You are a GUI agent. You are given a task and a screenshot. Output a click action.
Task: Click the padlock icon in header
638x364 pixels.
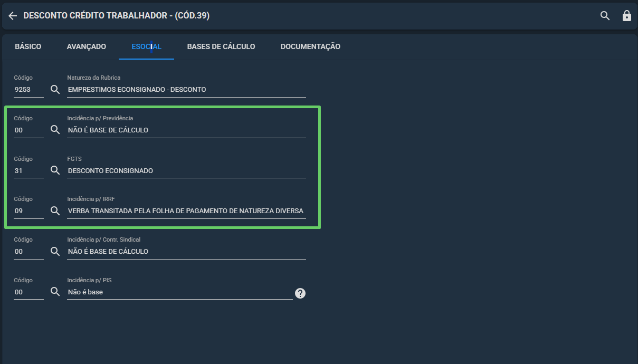point(627,16)
